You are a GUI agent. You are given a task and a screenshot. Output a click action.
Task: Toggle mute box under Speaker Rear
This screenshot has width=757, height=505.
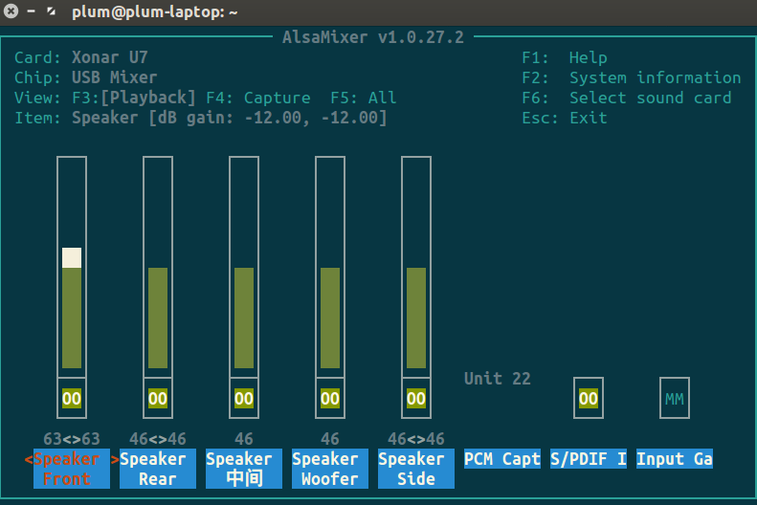pos(158,398)
